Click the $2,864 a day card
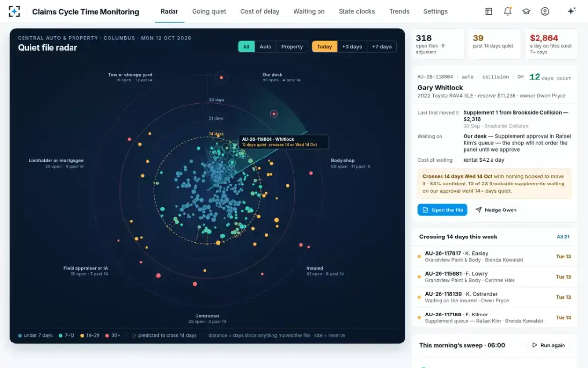The height and width of the screenshot is (368, 588). [551, 44]
